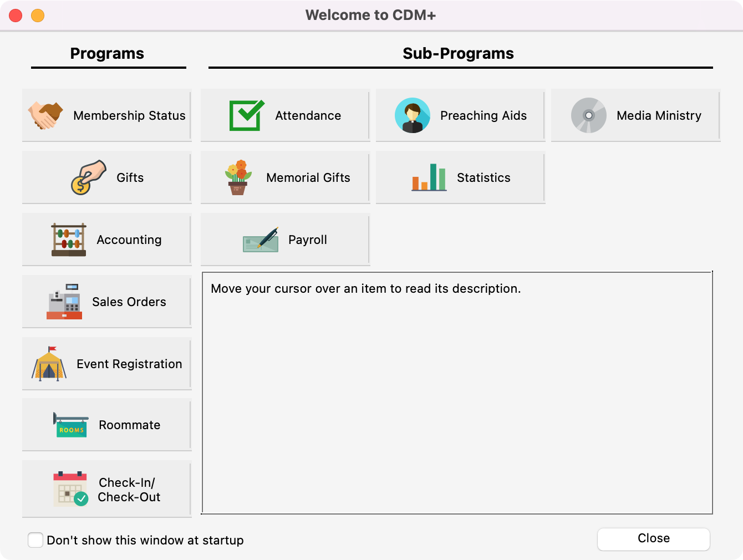Click the cash register Sales Orders icon
Viewport: 743px width, 560px height.
[x=64, y=302]
